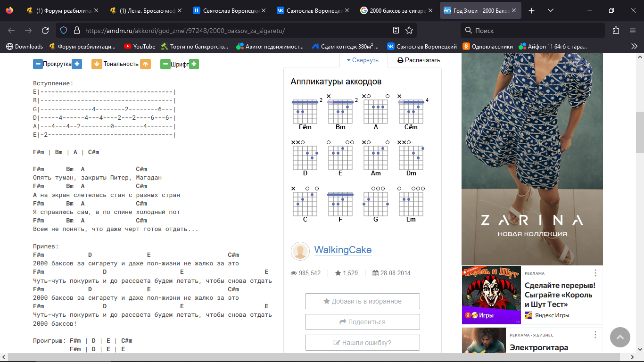Increase autoscroll speed with blue plus

click(x=77, y=64)
